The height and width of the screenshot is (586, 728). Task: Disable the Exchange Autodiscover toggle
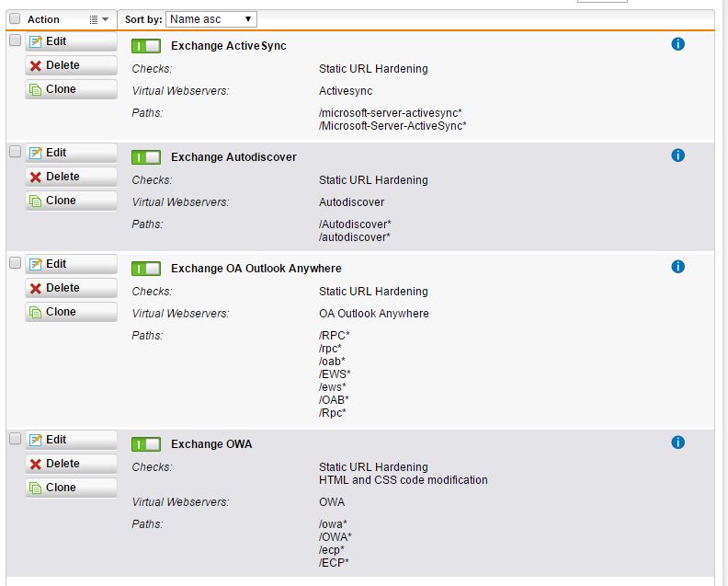pyautogui.click(x=146, y=157)
